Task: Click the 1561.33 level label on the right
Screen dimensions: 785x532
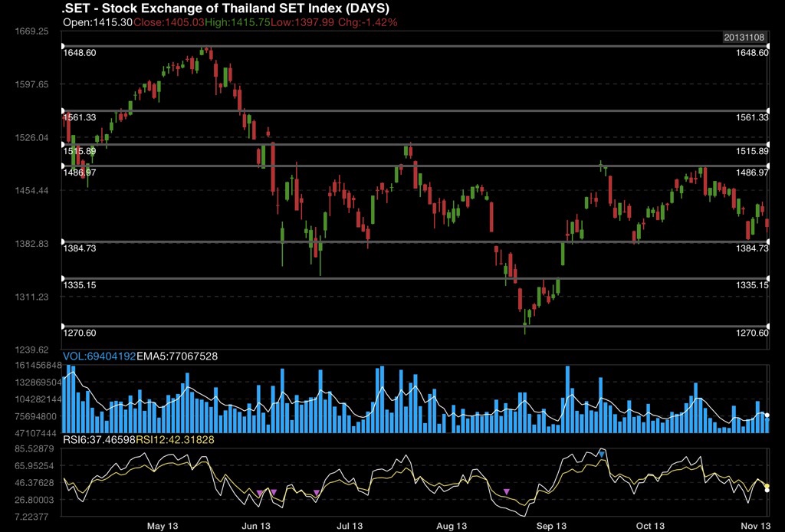Action: coord(751,117)
